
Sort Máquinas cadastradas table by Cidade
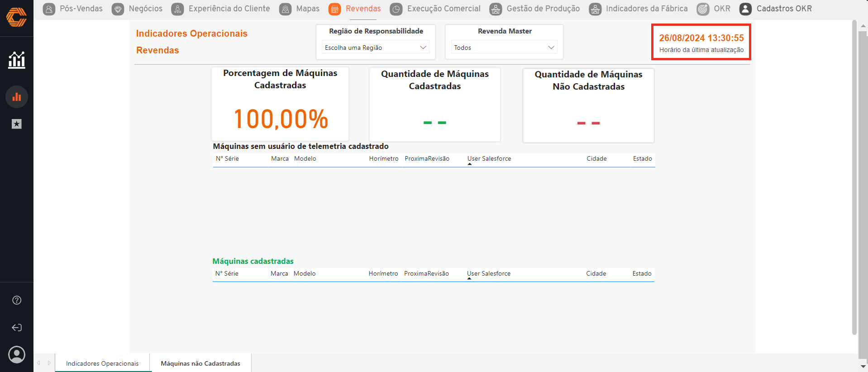point(596,274)
